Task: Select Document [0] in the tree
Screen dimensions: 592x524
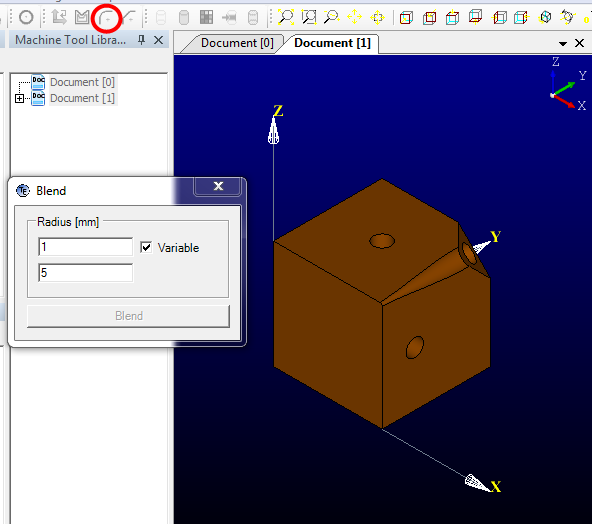Action: [x=82, y=82]
